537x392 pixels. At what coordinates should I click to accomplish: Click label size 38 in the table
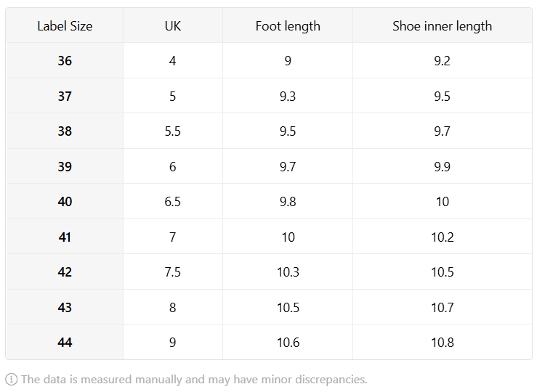[x=65, y=131]
